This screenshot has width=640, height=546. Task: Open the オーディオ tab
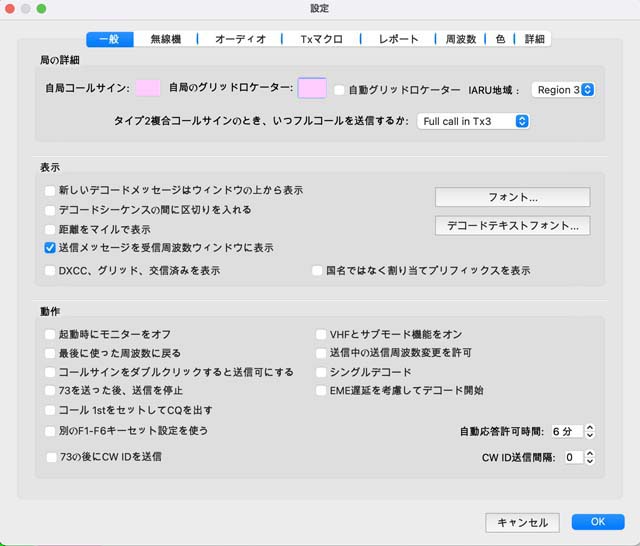[240, 39]
